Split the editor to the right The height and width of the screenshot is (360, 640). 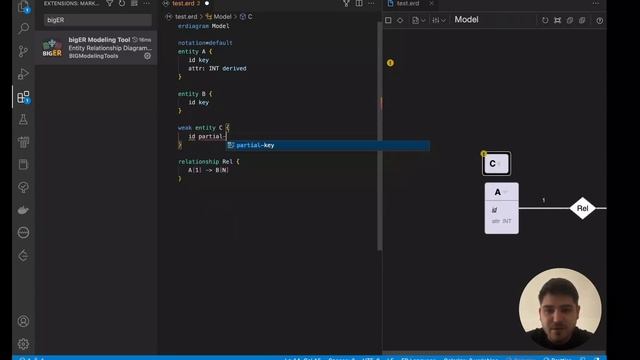(x=359, y=3)
